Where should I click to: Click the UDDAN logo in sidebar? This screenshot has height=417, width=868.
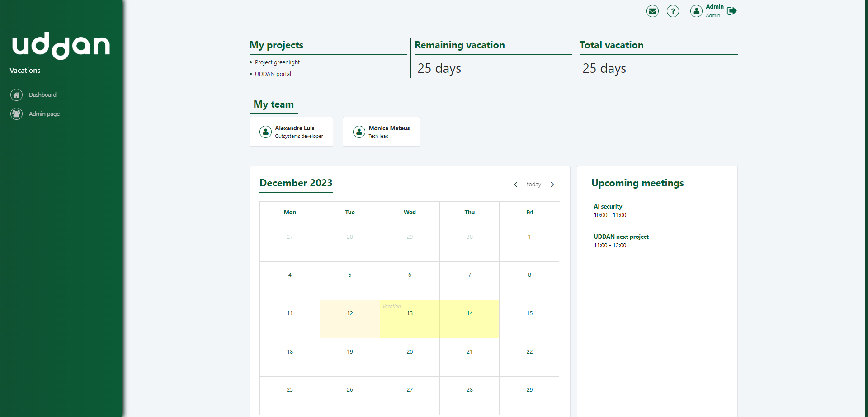pyautogui.click(x=61, y=46)
